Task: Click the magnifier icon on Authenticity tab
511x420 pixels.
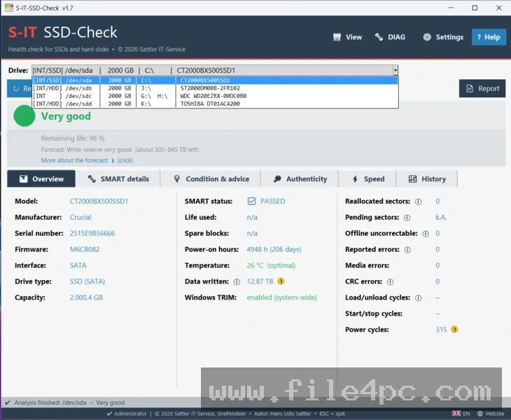Action: pos(277,179)
